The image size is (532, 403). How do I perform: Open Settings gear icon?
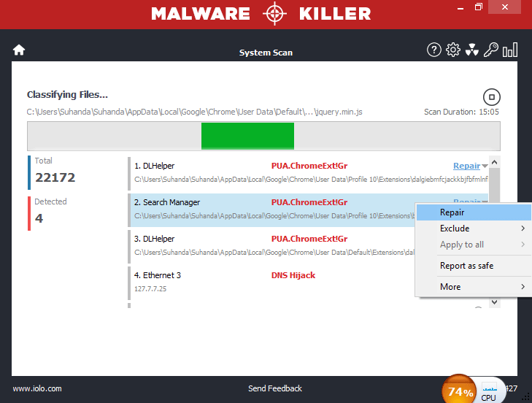click(x=453, y=50)
